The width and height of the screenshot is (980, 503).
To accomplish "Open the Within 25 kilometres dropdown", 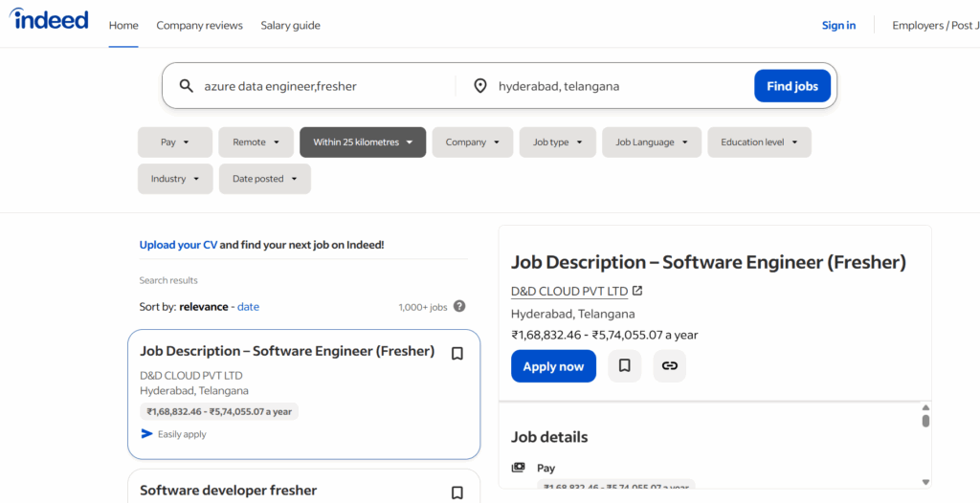I will point(363,142).
